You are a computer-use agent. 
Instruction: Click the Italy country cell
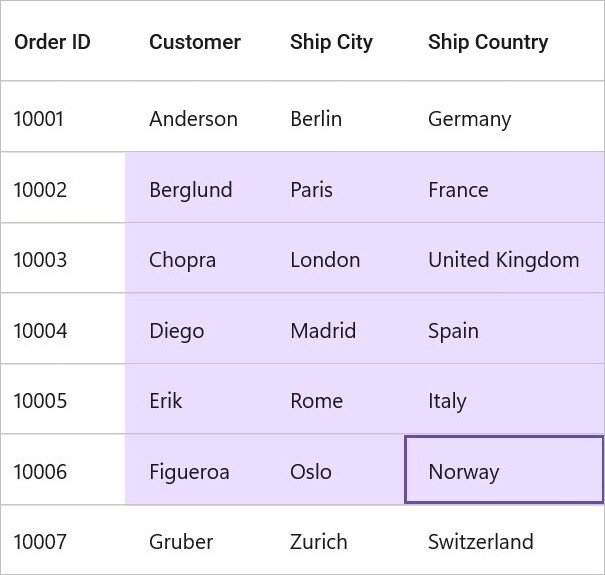[504, 399]
